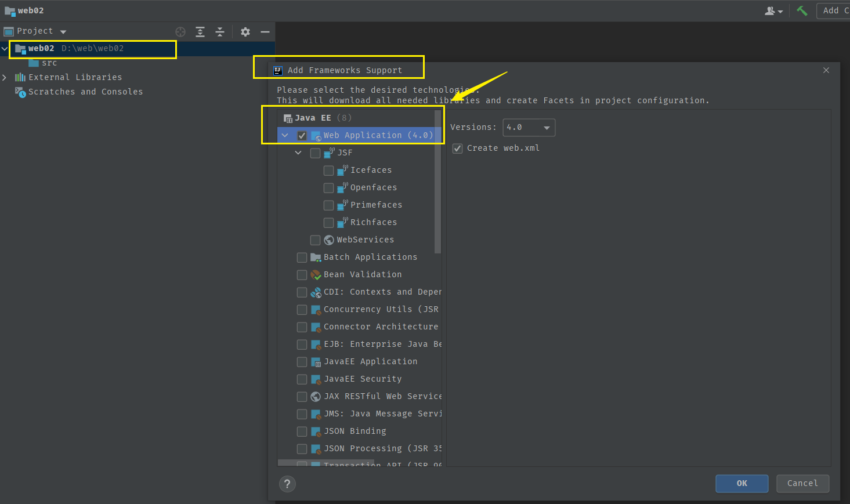
Task: Toggle the Create web.xml checkbox
Action: tap(457, 148)
